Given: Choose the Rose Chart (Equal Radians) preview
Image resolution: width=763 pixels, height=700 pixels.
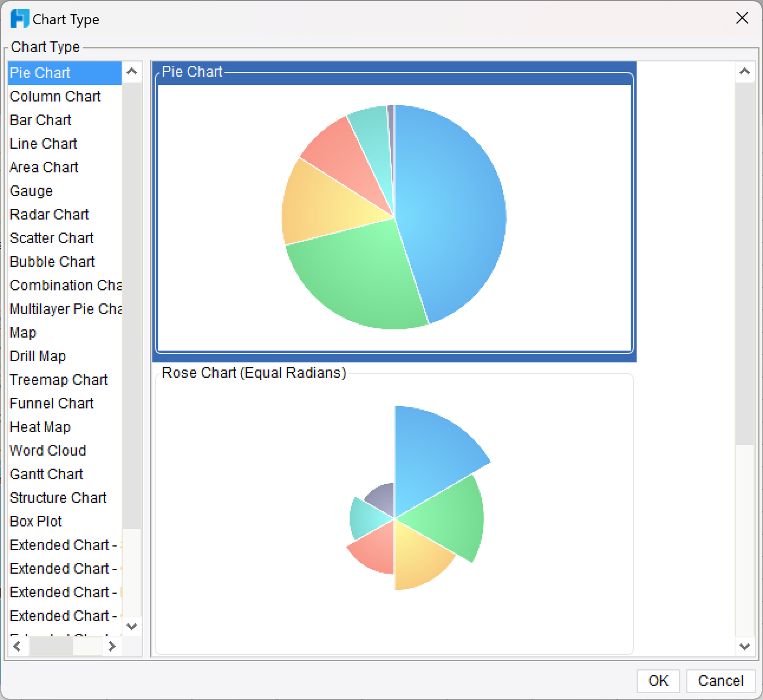Looking at the screenshot, I should [394, 512].
